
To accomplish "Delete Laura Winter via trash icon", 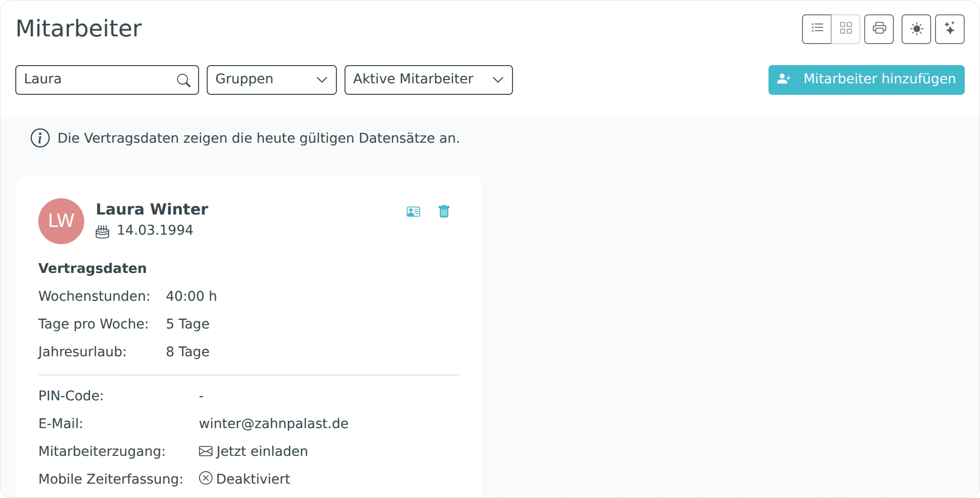I will [x=444, y=211].
